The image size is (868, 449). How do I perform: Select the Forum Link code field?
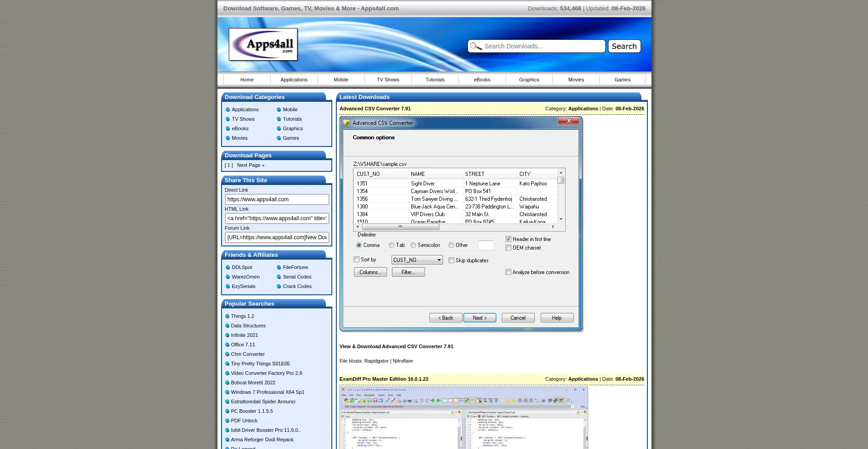(277, 237)
